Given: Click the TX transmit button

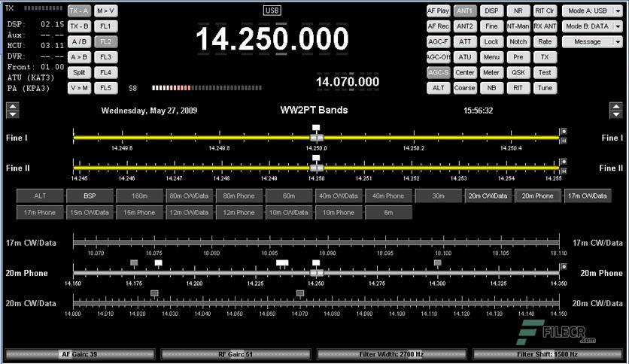Looking at the screenshot, I should [545, 57].
